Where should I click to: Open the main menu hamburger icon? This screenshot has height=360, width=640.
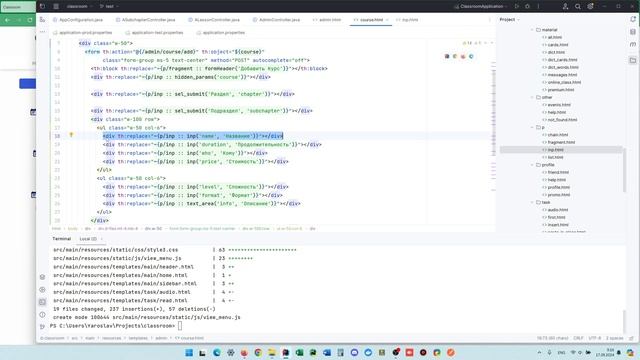pyautogui.click(x=56, y=7)
